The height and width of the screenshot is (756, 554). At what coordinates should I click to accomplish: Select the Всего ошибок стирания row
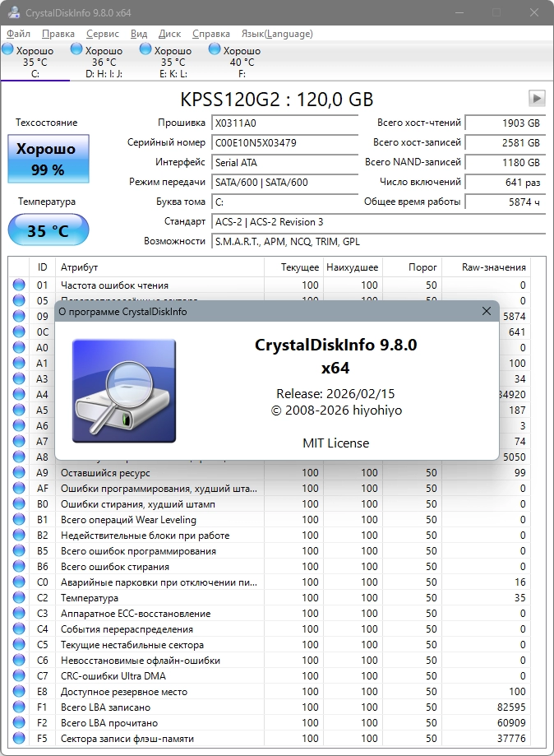pyautogui.click(x=270, y=567)
